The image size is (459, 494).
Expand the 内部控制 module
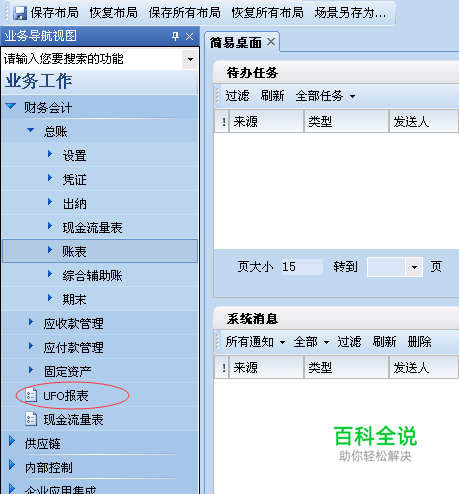click(x=12, y=465)
